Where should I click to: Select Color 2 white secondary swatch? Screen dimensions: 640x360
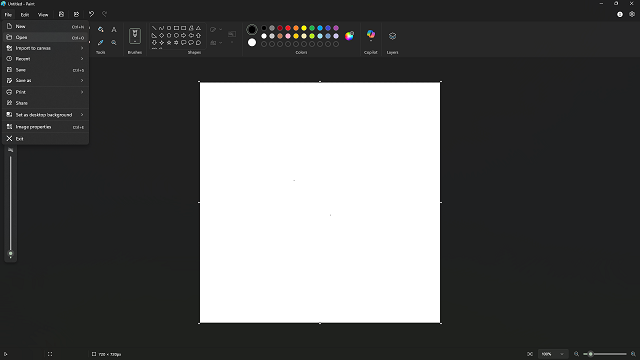point(252,42)
